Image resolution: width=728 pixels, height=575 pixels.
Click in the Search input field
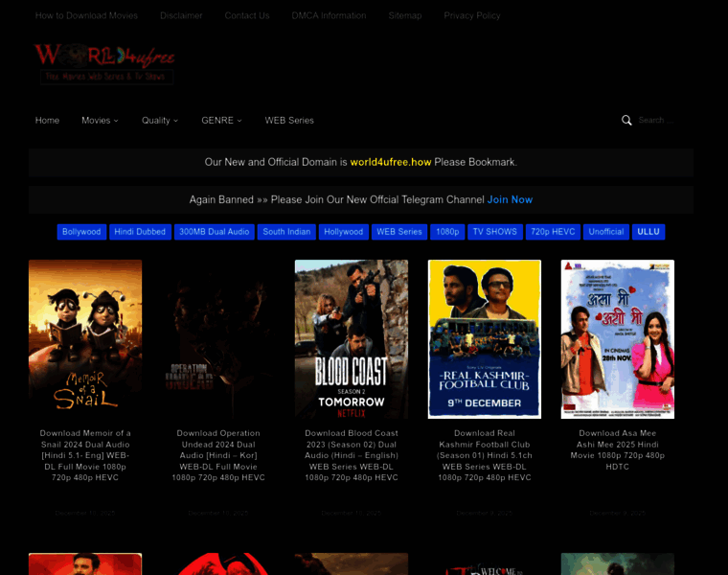coord(664,121)
